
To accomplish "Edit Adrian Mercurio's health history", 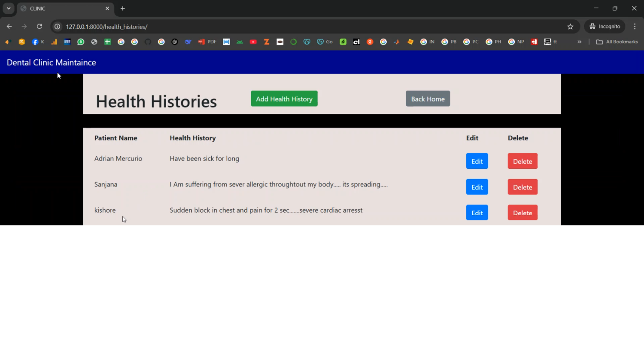I will [x=477, y=161].
